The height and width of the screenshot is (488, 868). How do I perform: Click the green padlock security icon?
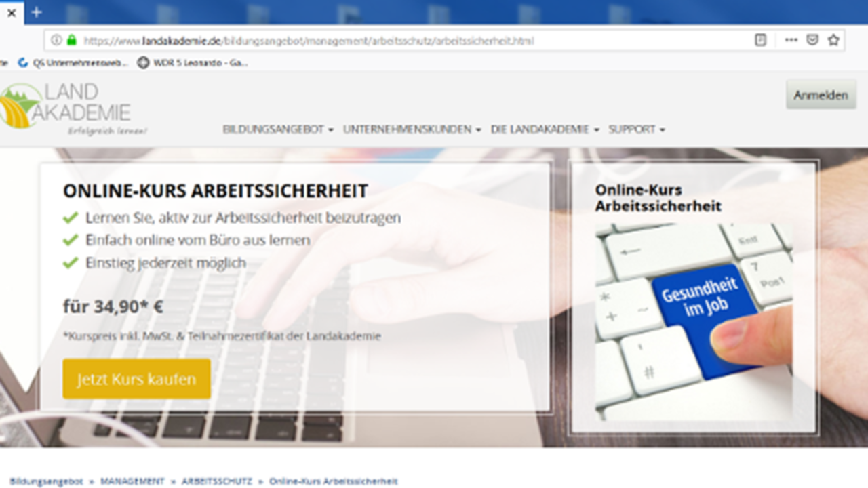72,41
